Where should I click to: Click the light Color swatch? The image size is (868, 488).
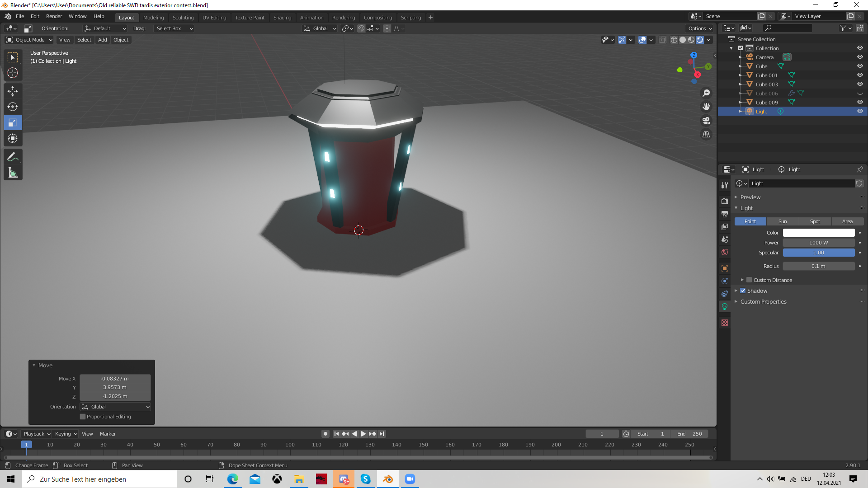pyautogui.click(x=819, y=233)
